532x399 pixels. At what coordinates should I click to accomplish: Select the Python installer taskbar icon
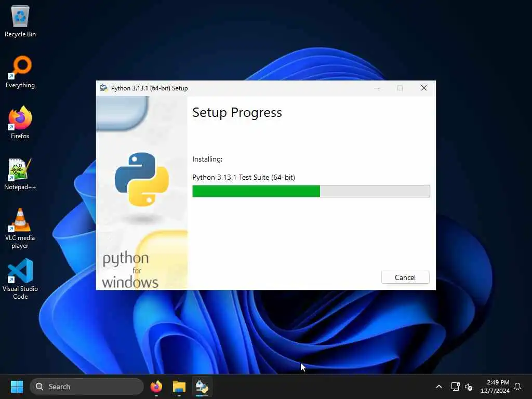click(202, 387)
